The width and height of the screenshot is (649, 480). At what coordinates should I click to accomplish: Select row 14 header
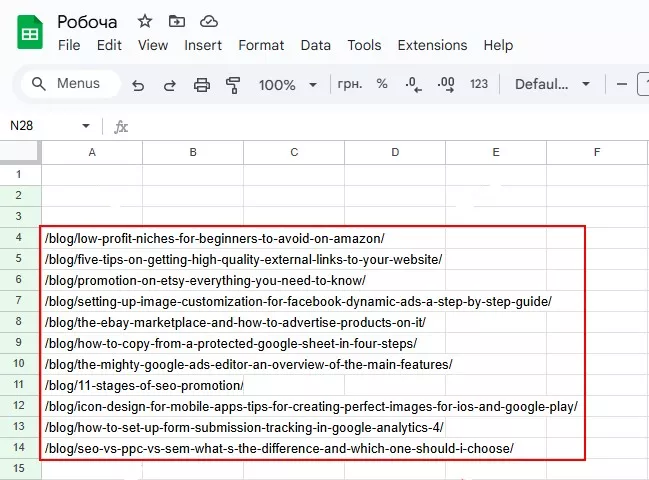20,447
